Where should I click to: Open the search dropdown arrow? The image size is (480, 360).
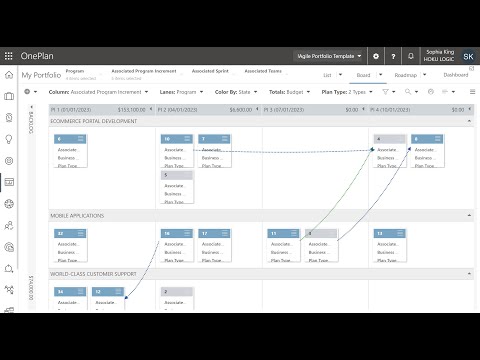(x=416, y=92)
